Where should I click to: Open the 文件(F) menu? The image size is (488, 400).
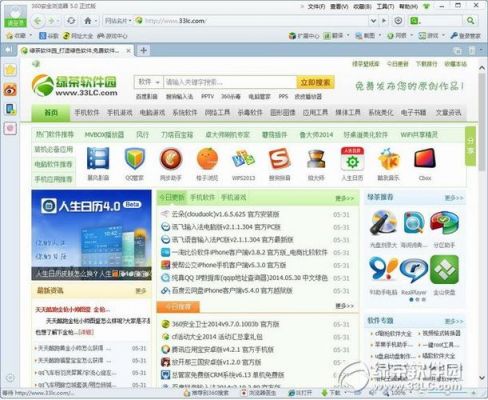[x=316, y=6]
